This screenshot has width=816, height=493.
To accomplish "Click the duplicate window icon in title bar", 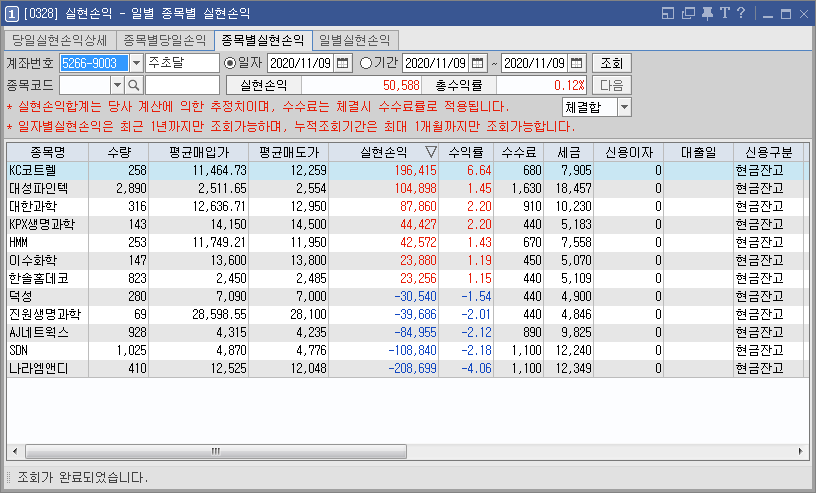I will tap(688, 14).
